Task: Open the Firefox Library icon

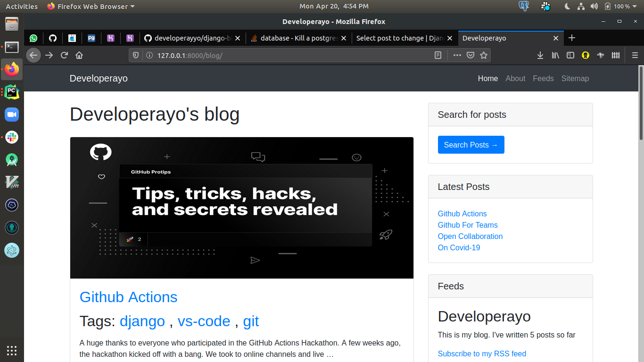Action: 555,55
